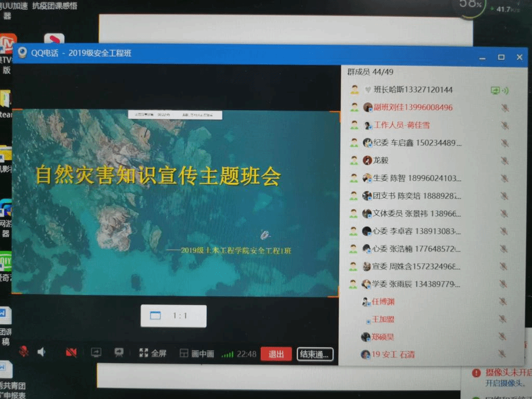The height and width of the screenshot is (399, 532).
Task: Click the shared slide title 自然灾害知识宣传主题班会
Action: coord(158,176)
